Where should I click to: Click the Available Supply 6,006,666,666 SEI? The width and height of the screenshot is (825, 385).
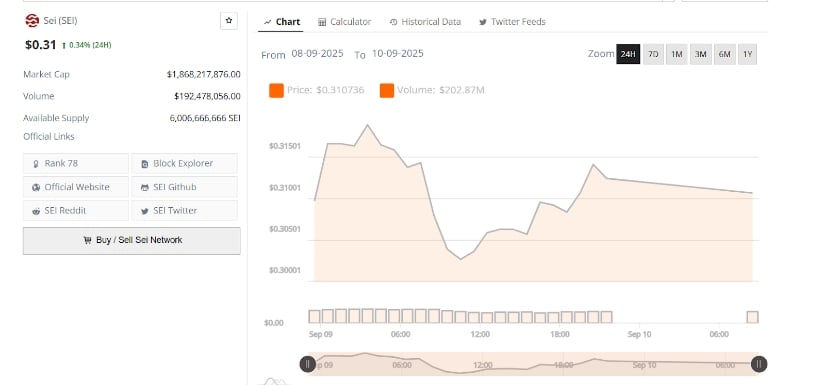coord(205,118)
